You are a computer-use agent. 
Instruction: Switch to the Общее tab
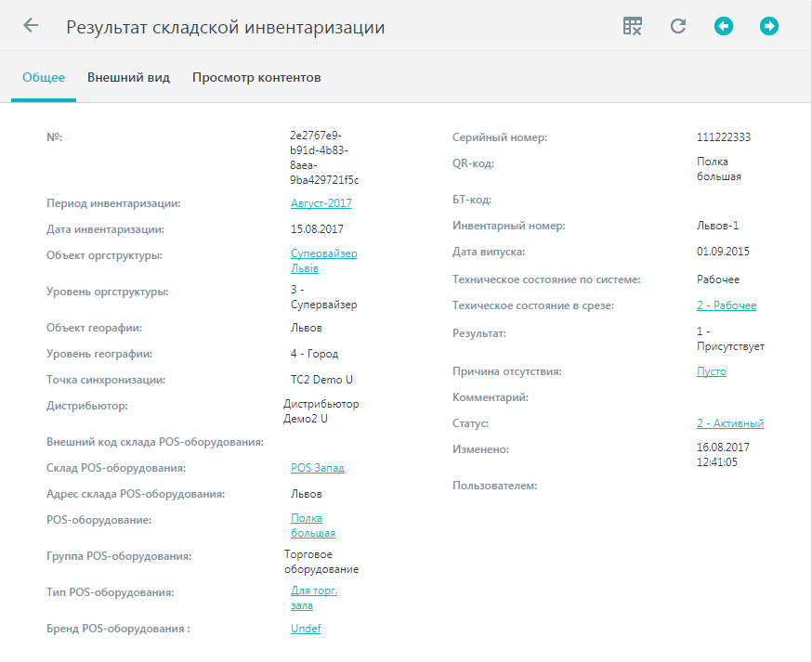tap(44, 78)
